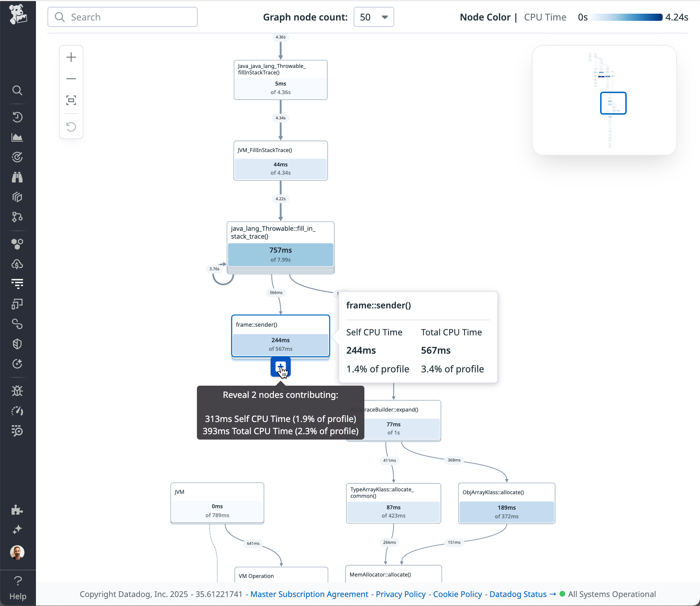The height and width of the screenshot is (606, 700).
Task: Select the Security shield icon in sidebar
Action: coord(18,344)
